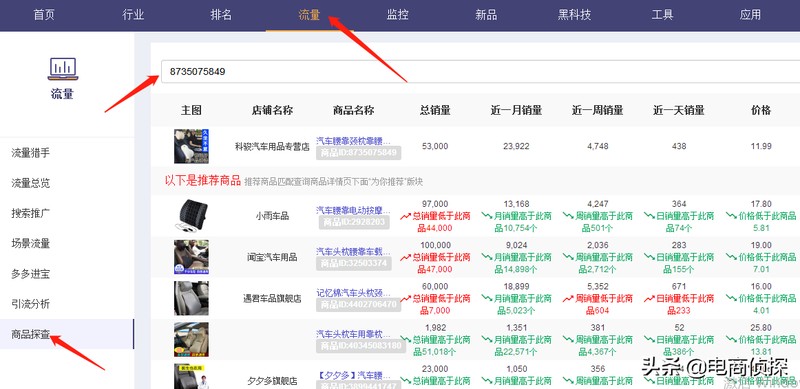This screenshot has width=800, height=389.
Task: Select the 流量 tab in top bar
Action: click(309, 15)
